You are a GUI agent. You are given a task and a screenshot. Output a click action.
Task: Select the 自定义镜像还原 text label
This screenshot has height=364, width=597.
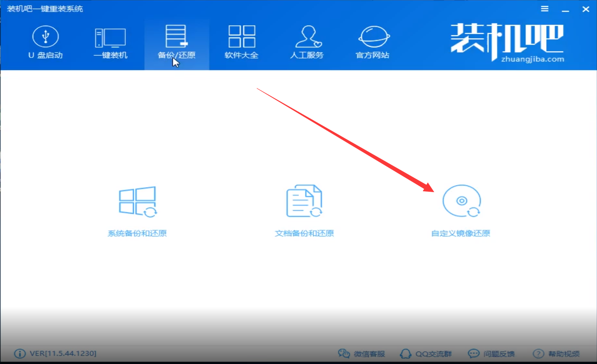click(x=461, y=233)
